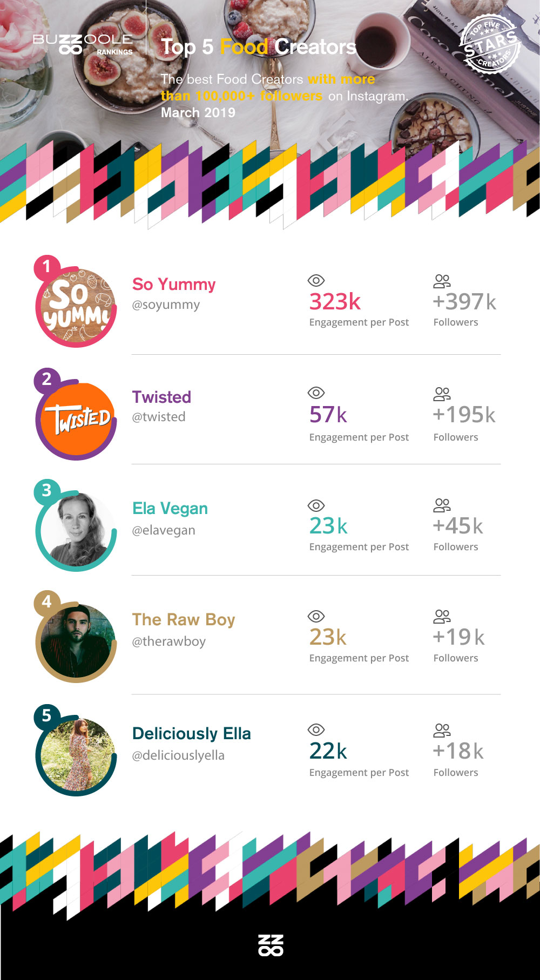Click the followers icon above +195k

pyautogui.click(x=442, y=394)
